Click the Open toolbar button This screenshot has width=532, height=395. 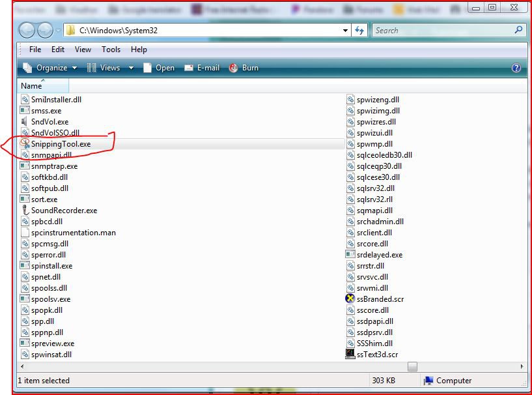(159, 68)
